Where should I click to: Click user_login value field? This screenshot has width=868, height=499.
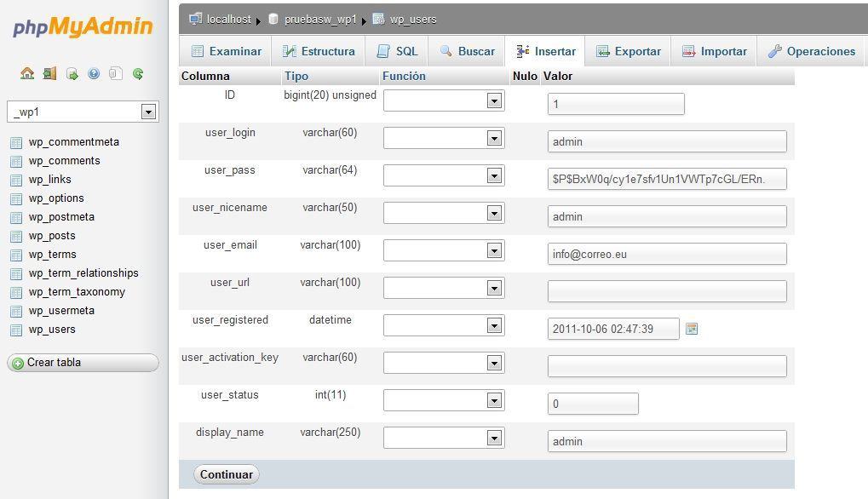pyautogui.click(x=667, y=141)
